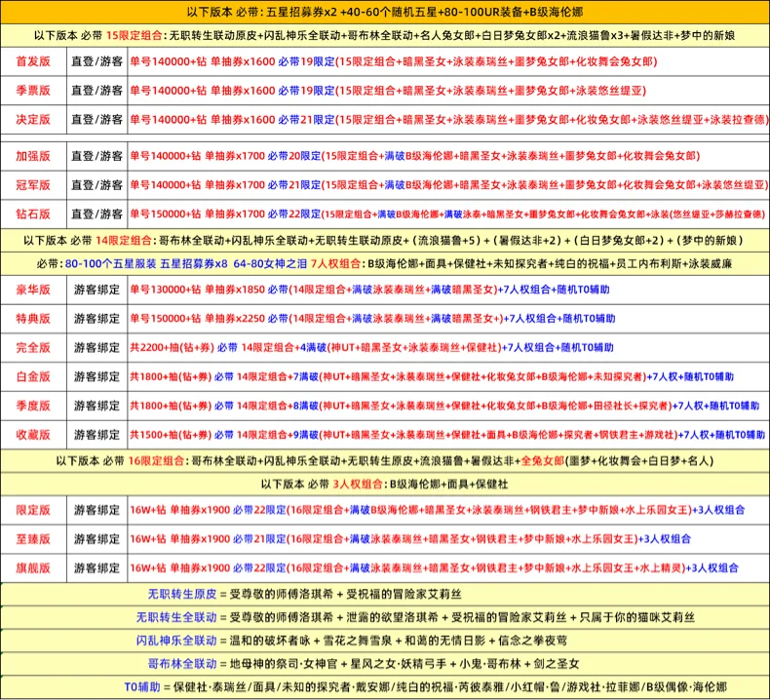Click the blue 闪乱神乐全联动 legend label
This screenshot has height=700, width=770.
click(x=176, y=641)
